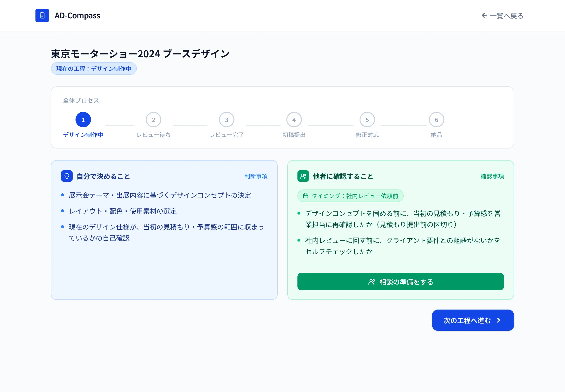Click the 全体プロセス section label

[x=81, y=101]
